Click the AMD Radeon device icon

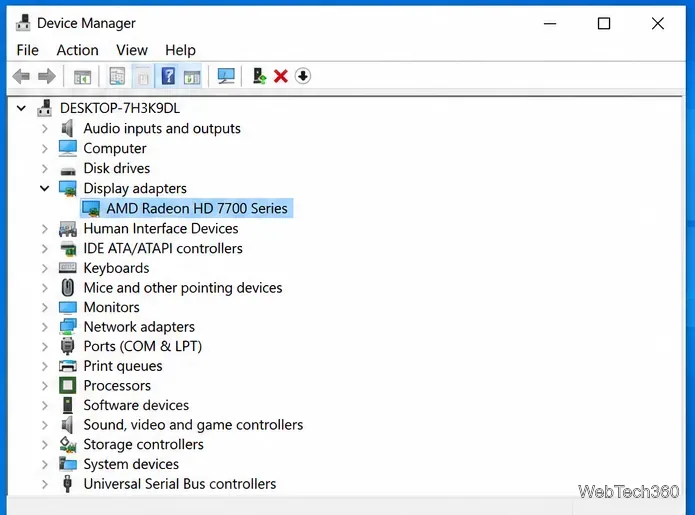click(x=91, y=209)
